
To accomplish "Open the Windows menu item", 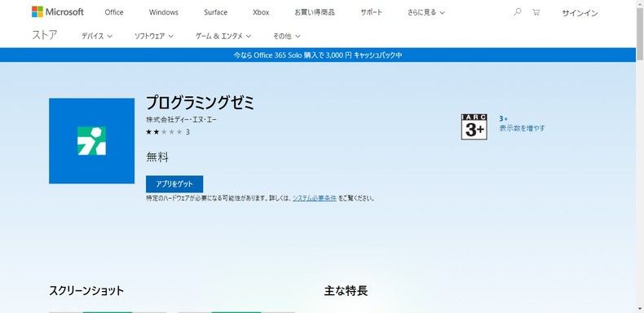I will [164, 12].
